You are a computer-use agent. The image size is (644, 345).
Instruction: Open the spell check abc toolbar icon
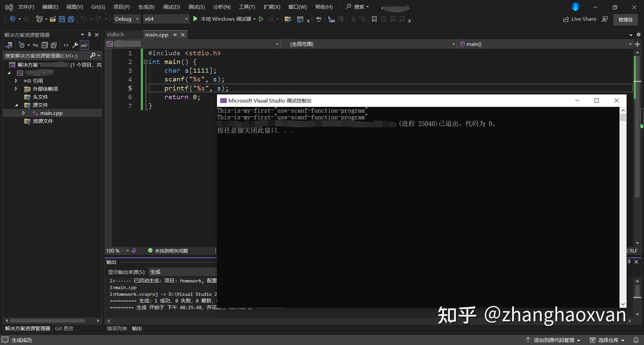coord(319,19)
